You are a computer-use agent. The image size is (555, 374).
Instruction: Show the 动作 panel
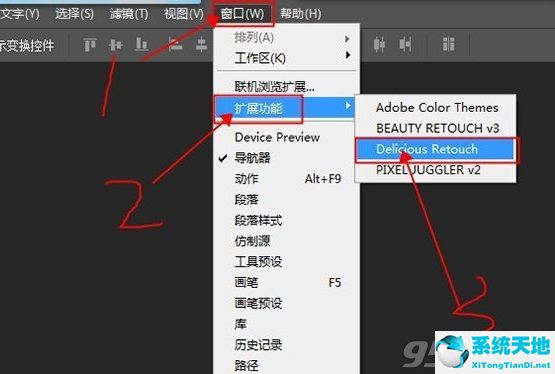pyautogui.click(x=286, y=179)
